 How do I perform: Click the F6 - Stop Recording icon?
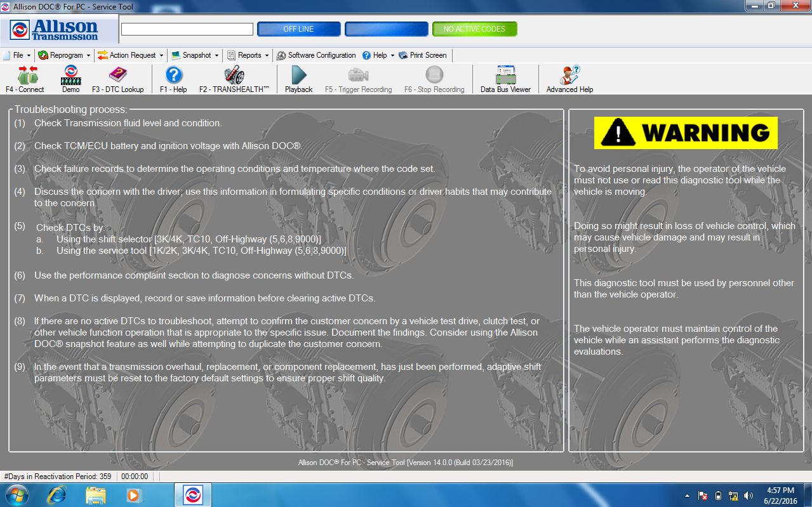(434, 79)
